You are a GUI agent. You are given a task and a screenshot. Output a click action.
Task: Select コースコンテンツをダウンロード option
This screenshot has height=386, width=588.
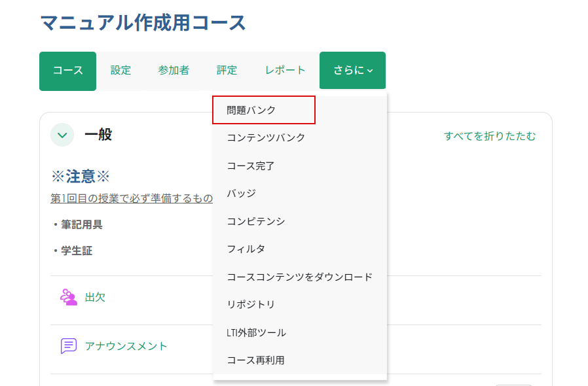click(x=299, y=277)
